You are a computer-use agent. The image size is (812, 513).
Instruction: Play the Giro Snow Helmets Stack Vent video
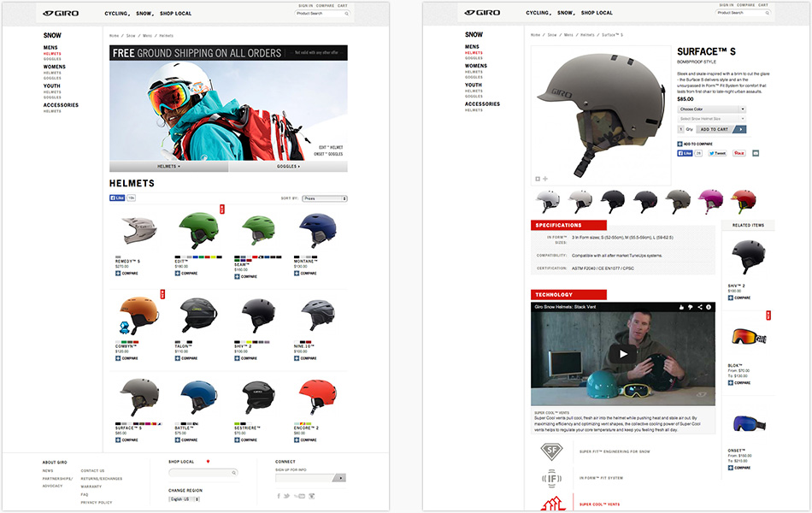coord(623,354)
